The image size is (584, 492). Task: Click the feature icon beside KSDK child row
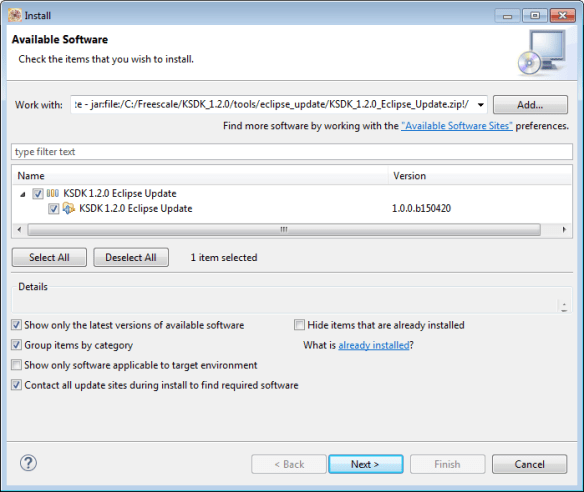coord(68,208)
